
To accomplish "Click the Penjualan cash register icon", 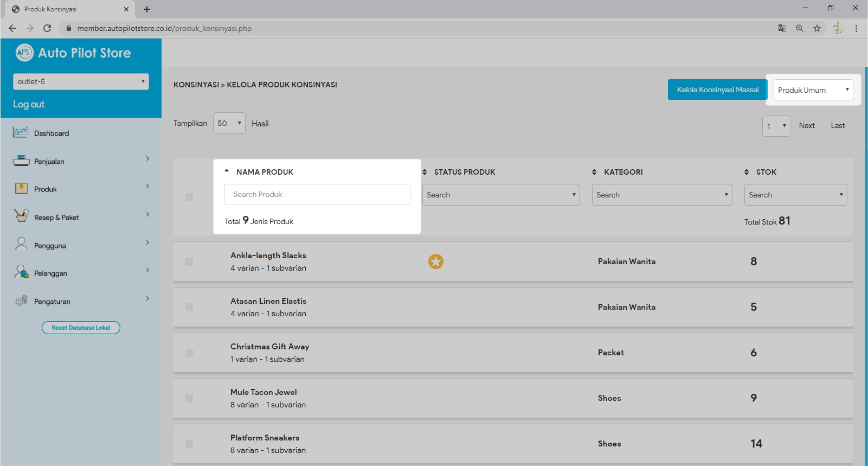I will click(21, 161).
